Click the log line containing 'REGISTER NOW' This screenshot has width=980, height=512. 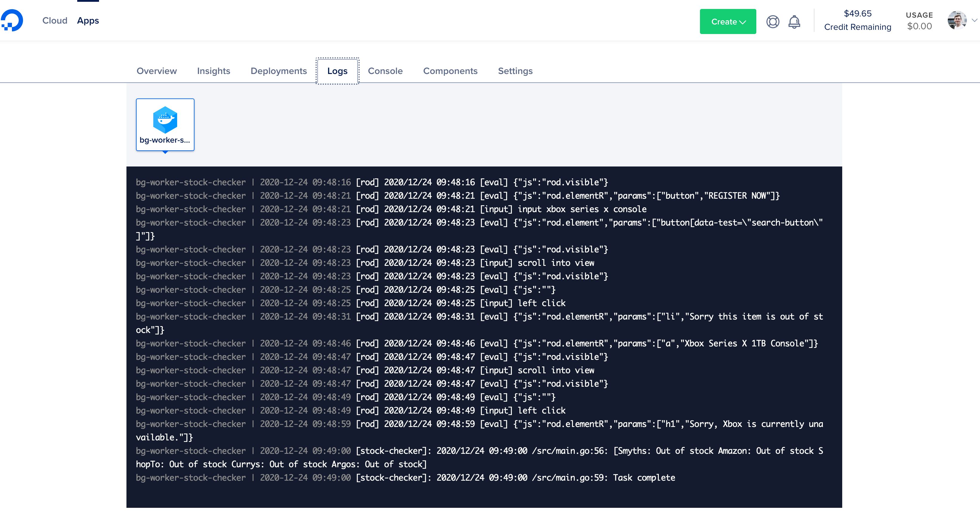point(458,196)
